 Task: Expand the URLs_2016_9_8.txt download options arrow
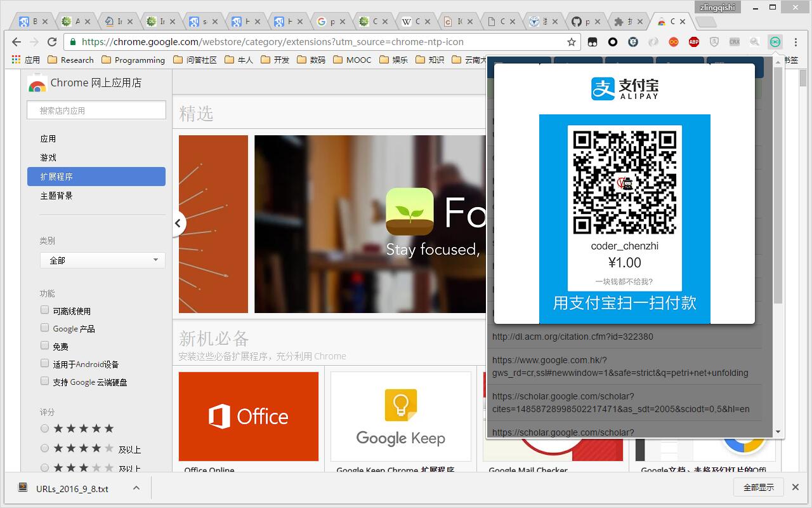pos(136,488)
